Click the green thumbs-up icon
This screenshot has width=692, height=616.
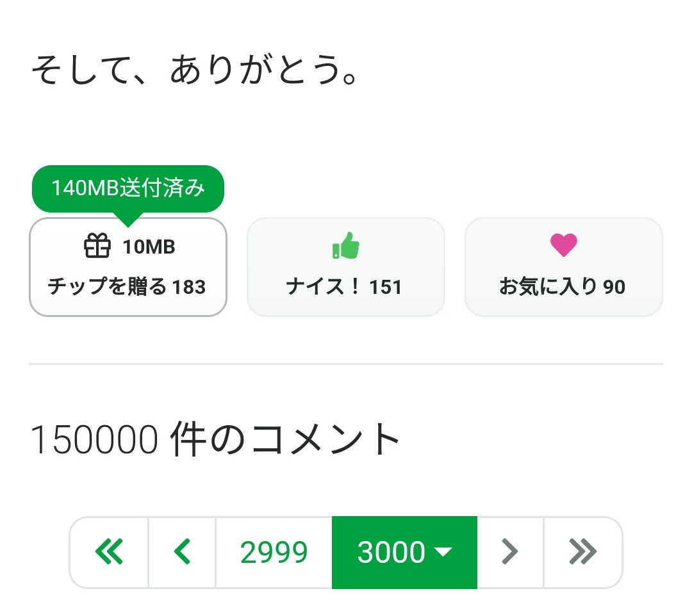pos(346,246)
